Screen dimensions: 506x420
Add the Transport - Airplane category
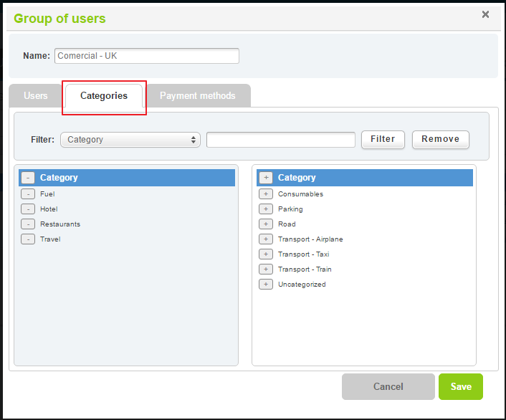(x=266, y=239)
